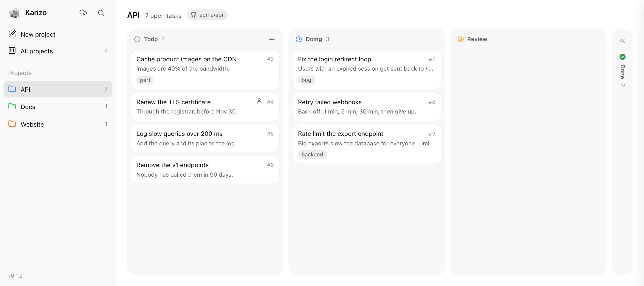Image resolution: width=644 pixels, height=286 pixels.
Task: Add a task with the Todo plus icon
Action: 272,39
